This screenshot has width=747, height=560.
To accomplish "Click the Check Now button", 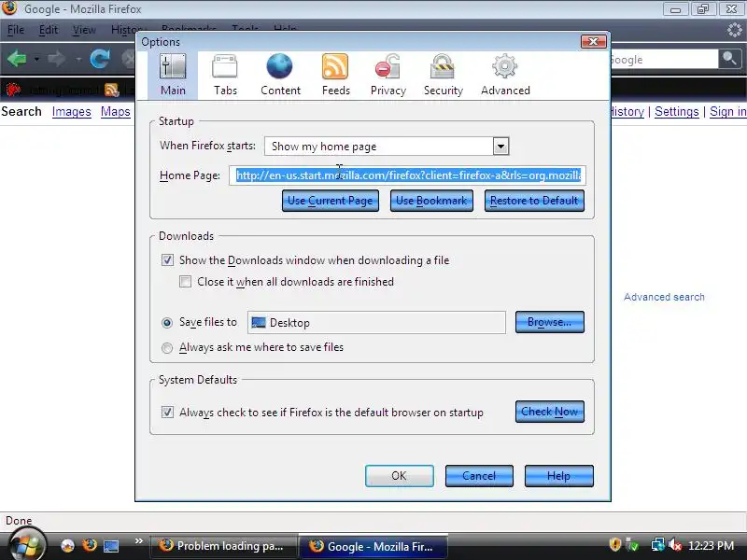I will pos(549,412).
